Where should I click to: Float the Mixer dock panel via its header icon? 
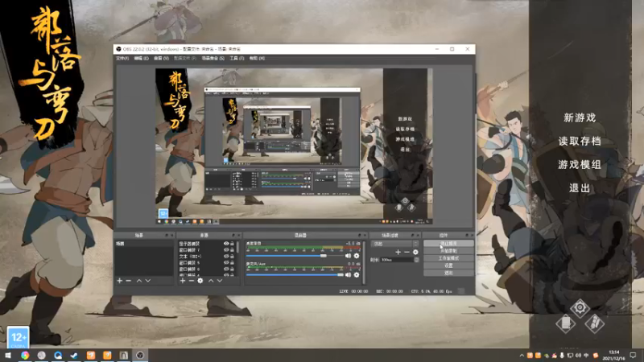pos(359,235)
